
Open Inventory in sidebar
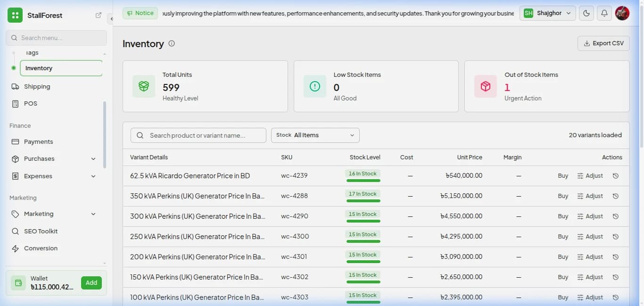61,68
